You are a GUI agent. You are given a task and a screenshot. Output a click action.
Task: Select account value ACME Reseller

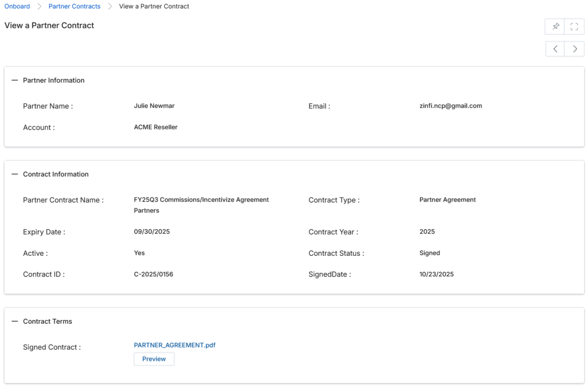[155, 127]
